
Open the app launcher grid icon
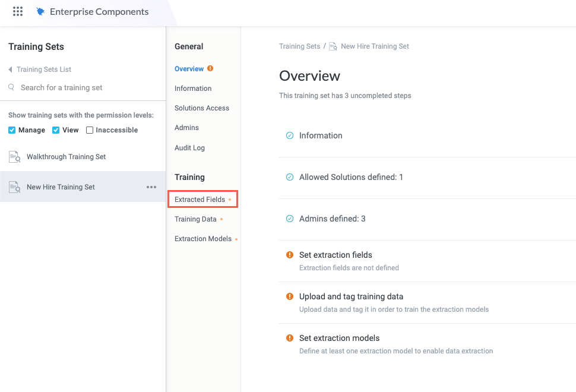pyautogui.click(x=18, y=12)
